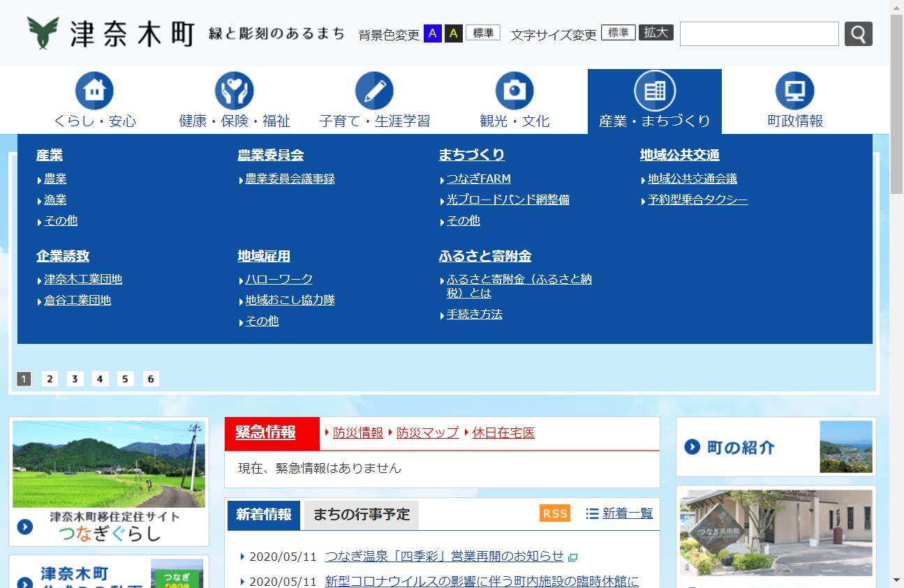Switch to the まちの行事予定 tab
The height and width of the screenshot is (588, 904).
pos(361,514)
